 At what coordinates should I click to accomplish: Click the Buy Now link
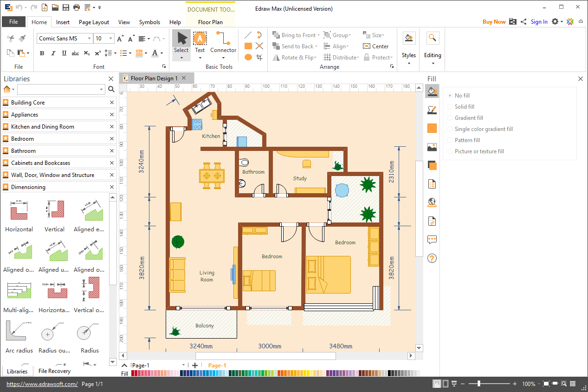[x=494, y=22]
